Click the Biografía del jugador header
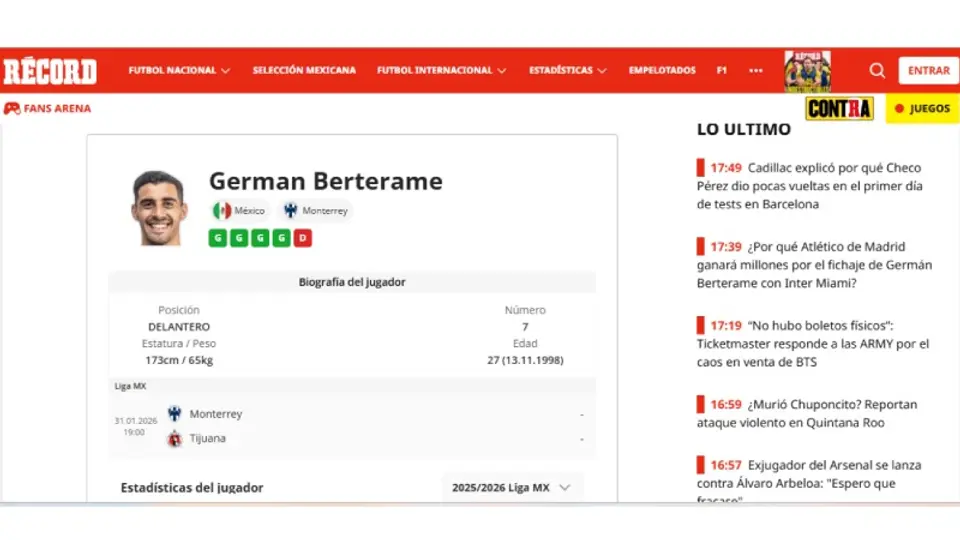 click(352, 282)
